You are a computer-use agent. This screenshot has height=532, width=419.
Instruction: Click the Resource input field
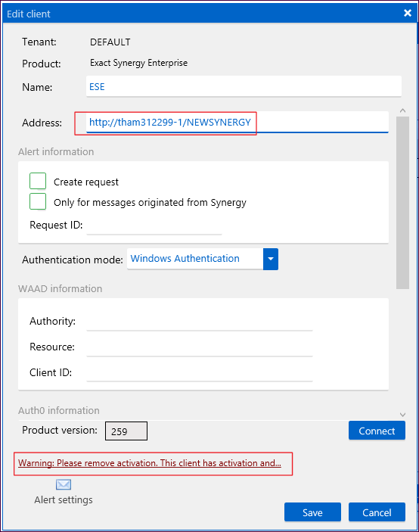(x=200, y=347)
